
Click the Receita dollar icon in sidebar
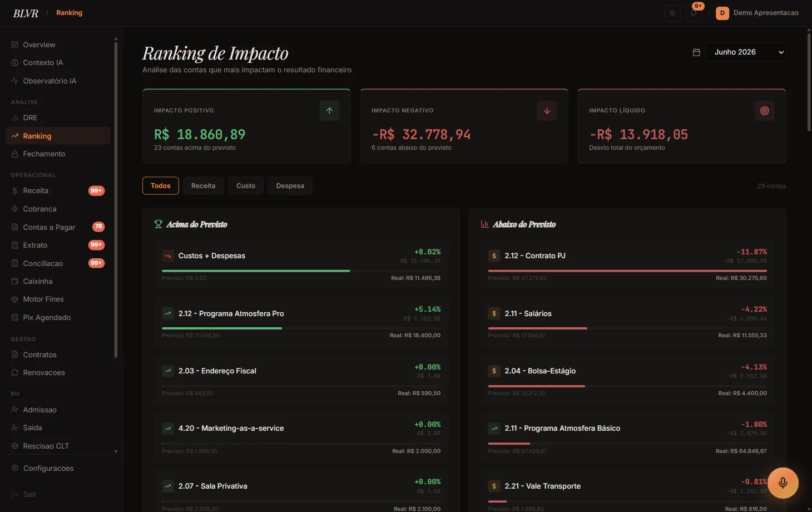[15, 191]
